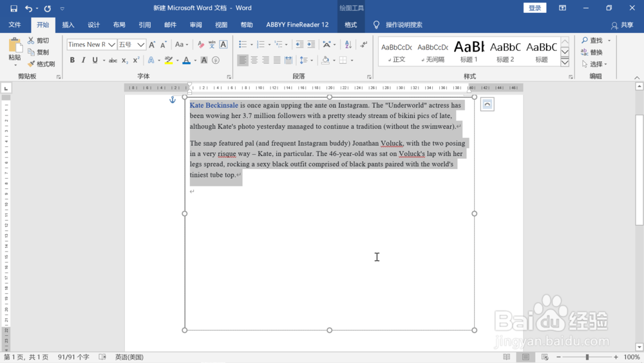
Task: Click the layout options icon beside text box
Action: (x=487, y=104)
